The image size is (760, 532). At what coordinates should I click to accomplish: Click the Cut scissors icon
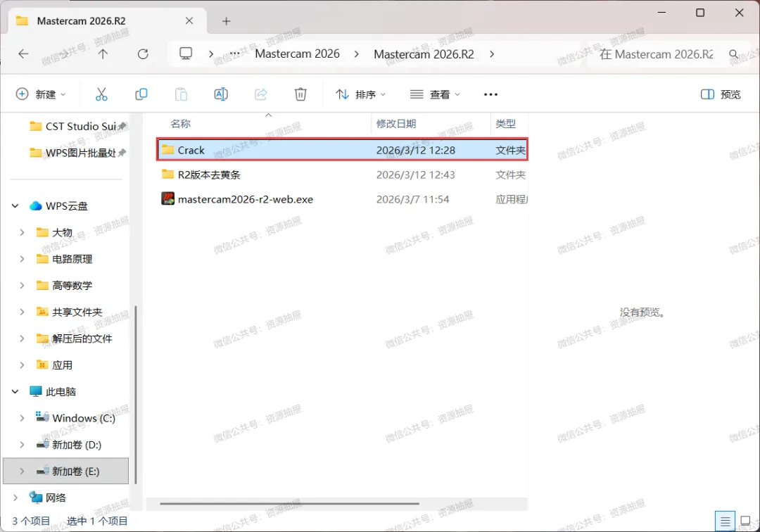click(101, 94)
